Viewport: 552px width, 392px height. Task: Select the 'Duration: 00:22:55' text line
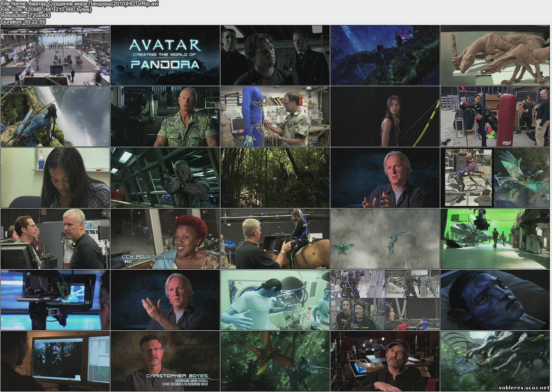23,22
